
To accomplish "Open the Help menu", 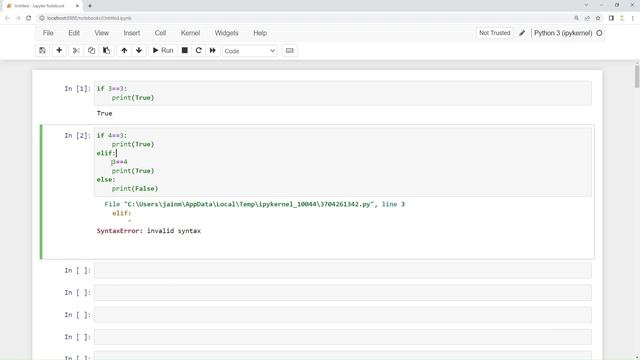I will [x=260, y=33].
